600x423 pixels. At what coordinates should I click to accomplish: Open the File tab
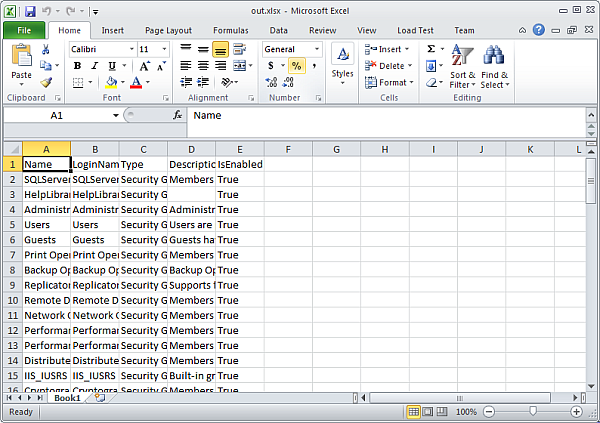[x=24, y=30]
